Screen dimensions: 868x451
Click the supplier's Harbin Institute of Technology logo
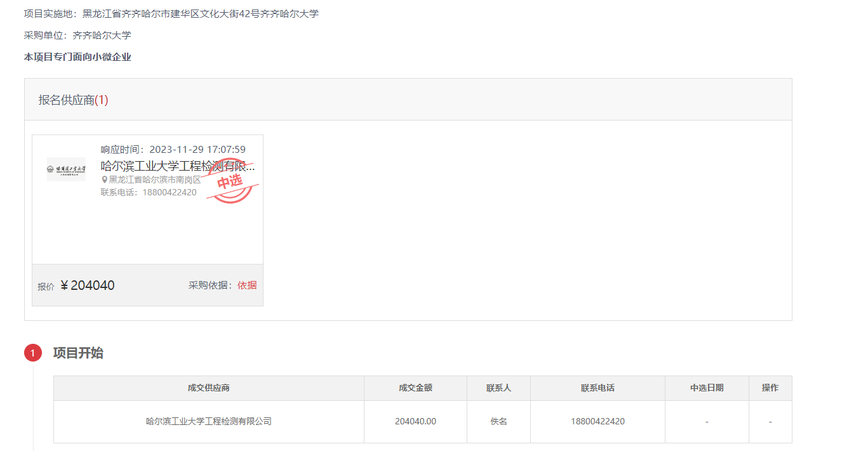(66, 169)
